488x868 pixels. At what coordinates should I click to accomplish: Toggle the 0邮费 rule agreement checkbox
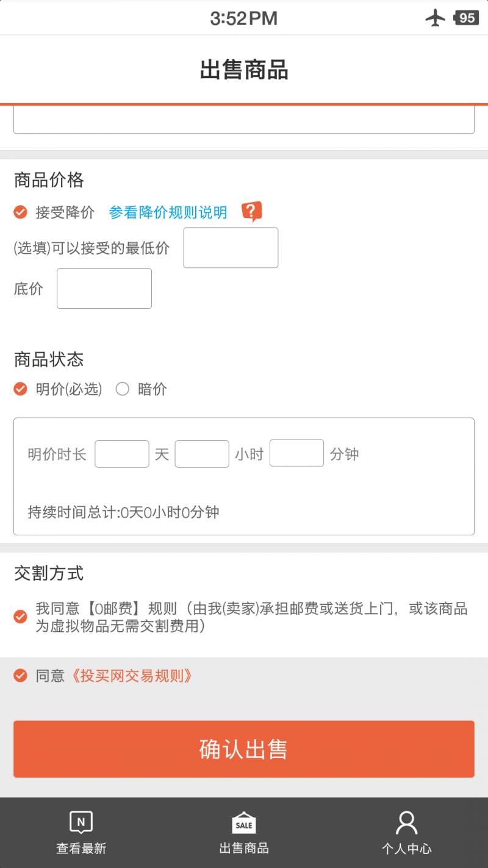click(x=21, y=617)
